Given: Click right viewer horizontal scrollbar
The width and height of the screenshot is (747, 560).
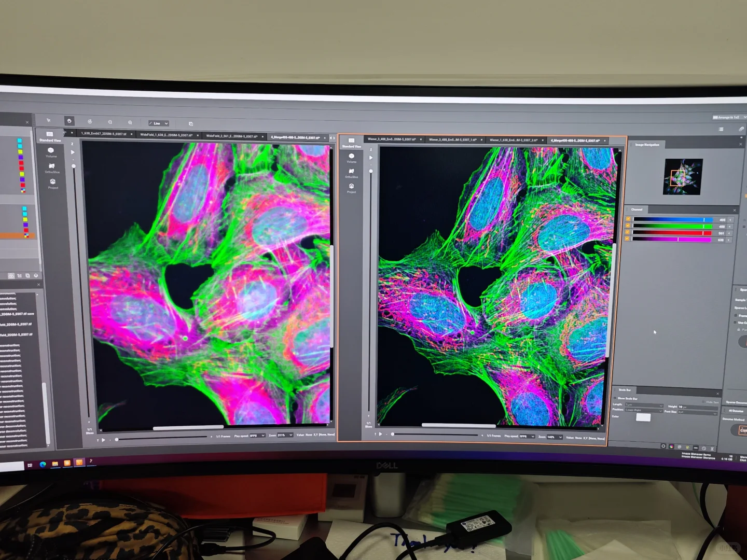Looking at the screenshot, I should 459,425.
